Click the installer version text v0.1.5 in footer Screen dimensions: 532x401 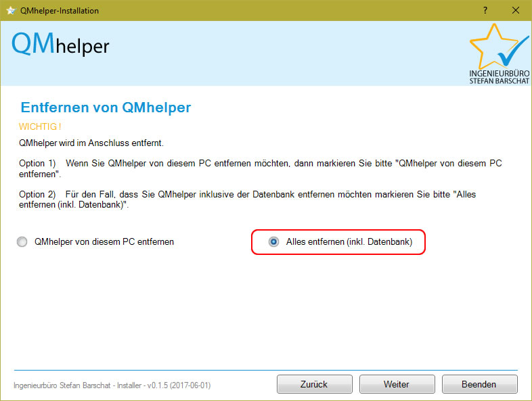point(112,385)
